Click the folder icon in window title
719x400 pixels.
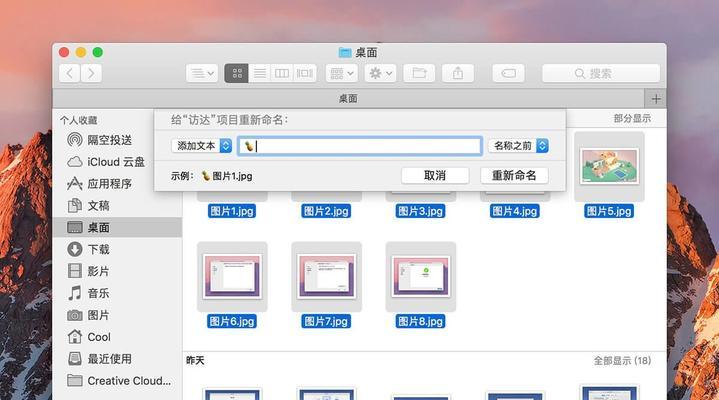tap(345, 53)
